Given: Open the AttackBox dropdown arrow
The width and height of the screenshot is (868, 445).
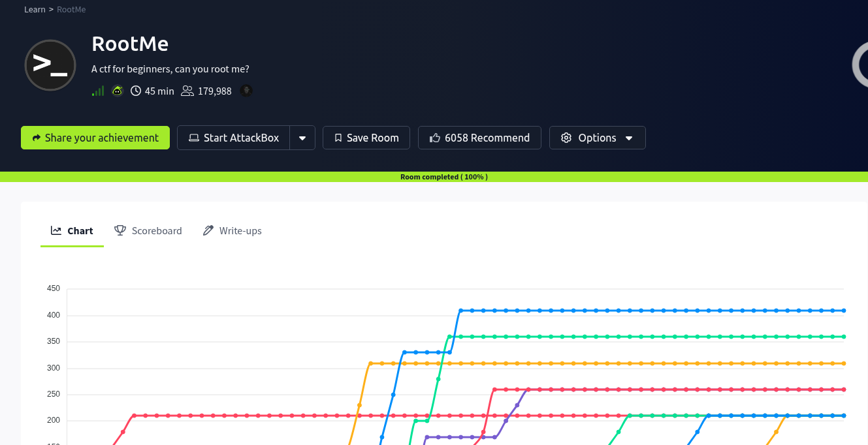Looking at the screenshot, I should click(x=302, y=138).
